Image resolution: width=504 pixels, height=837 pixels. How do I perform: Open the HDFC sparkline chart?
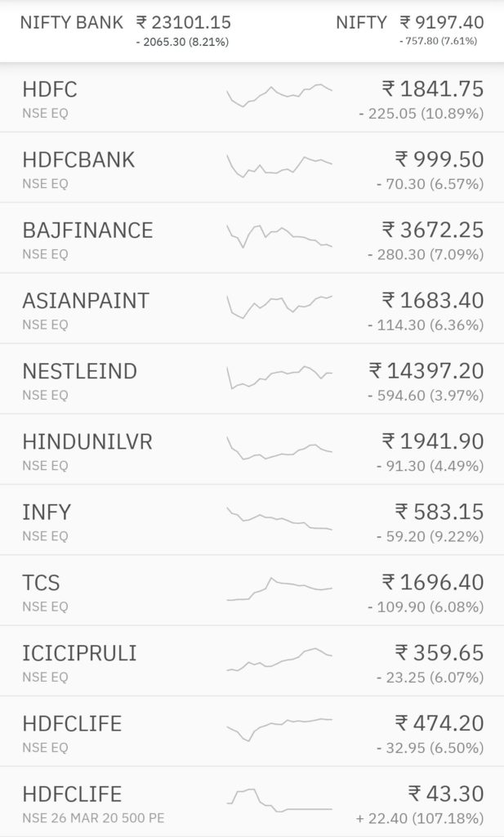click(279, 96)
